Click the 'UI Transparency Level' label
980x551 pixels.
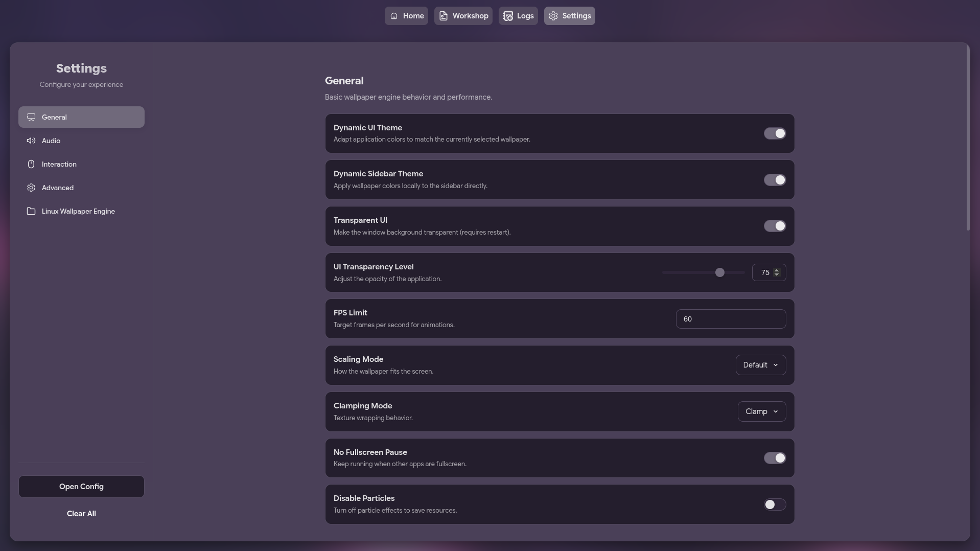[x=374, y=267]
